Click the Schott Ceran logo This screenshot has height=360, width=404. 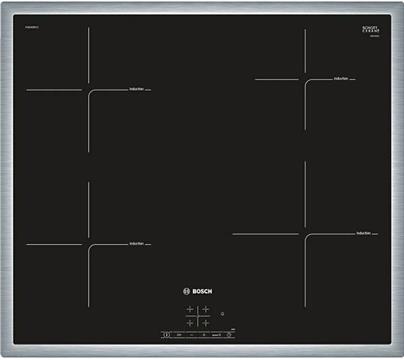click(x=370, y=30)
